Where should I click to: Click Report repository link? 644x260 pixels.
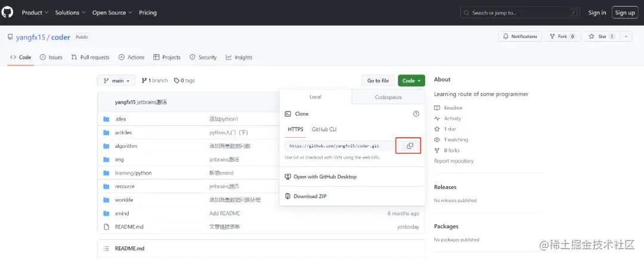454,161
